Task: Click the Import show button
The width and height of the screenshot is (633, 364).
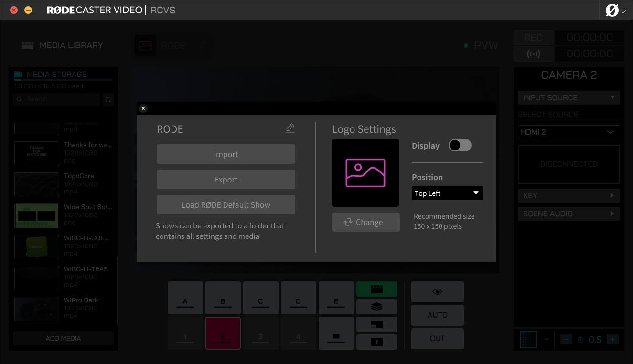Action: (225, 154)
